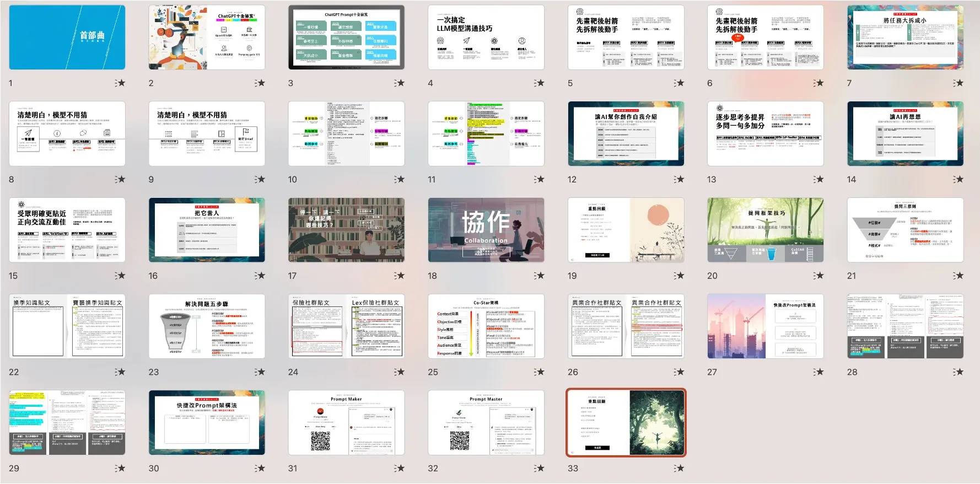This screenshot has height=484, width=980.
Task: Click slide number label 30
Action: pos(154,468)
